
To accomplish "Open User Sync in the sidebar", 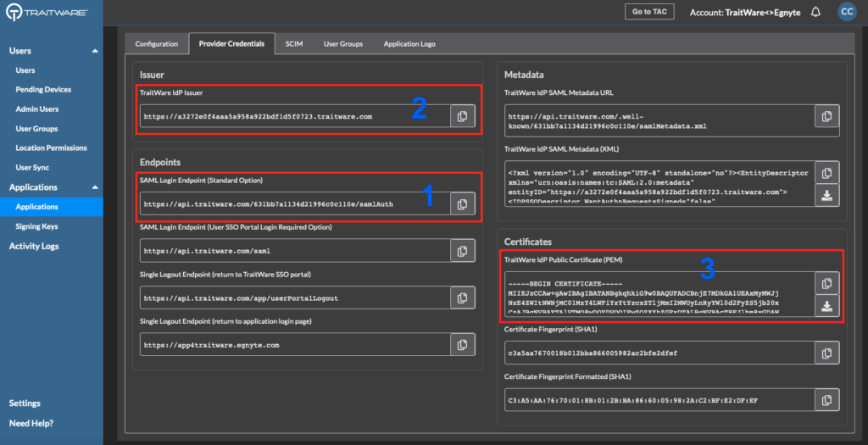I will coord(32,167).
